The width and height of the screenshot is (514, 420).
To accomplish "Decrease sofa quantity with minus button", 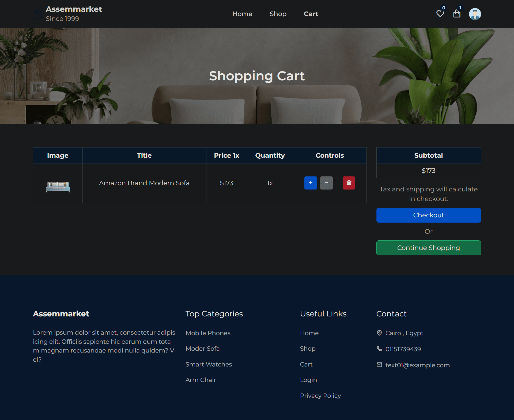I will [x=326, y=183].
